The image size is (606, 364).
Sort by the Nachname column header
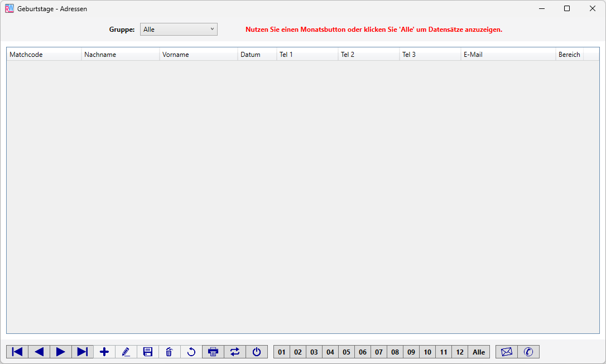[x=121, y=55]
